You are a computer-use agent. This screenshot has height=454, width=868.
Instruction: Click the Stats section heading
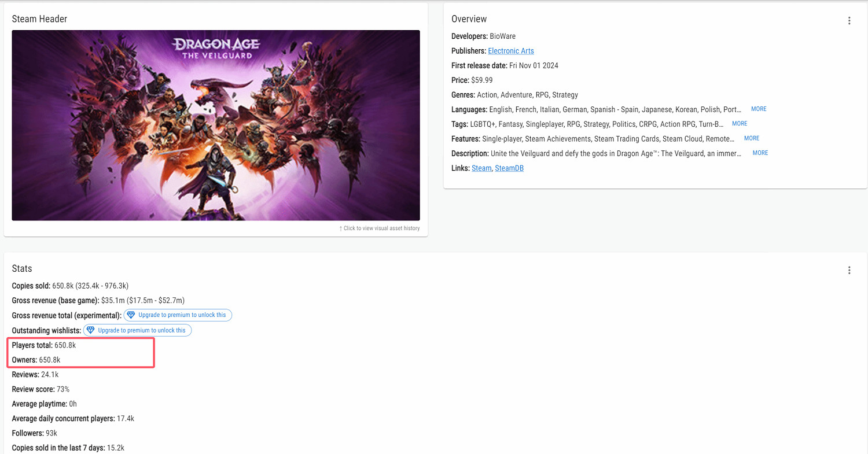point(22,269)
